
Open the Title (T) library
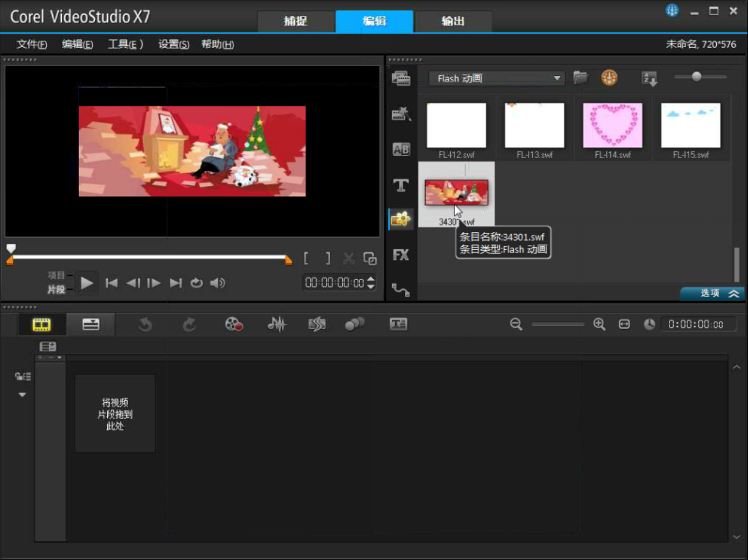[x=401, y=185]
